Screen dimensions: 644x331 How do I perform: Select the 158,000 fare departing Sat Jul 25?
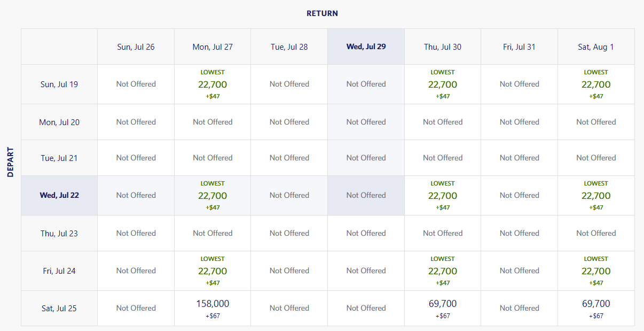212,307
